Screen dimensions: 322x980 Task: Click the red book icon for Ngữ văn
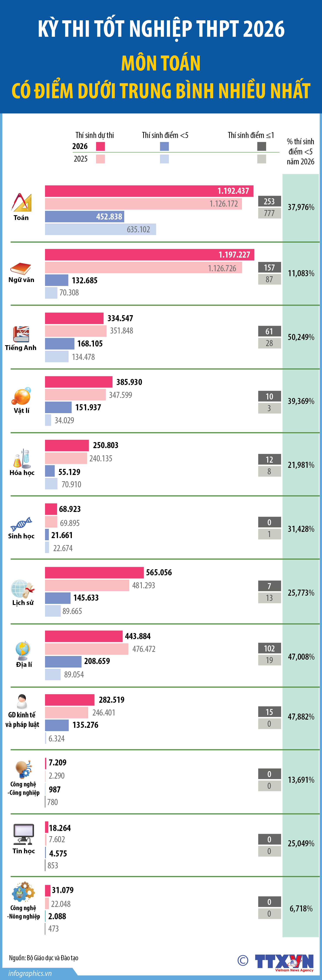pyautogui.click(x=21, y=269)
